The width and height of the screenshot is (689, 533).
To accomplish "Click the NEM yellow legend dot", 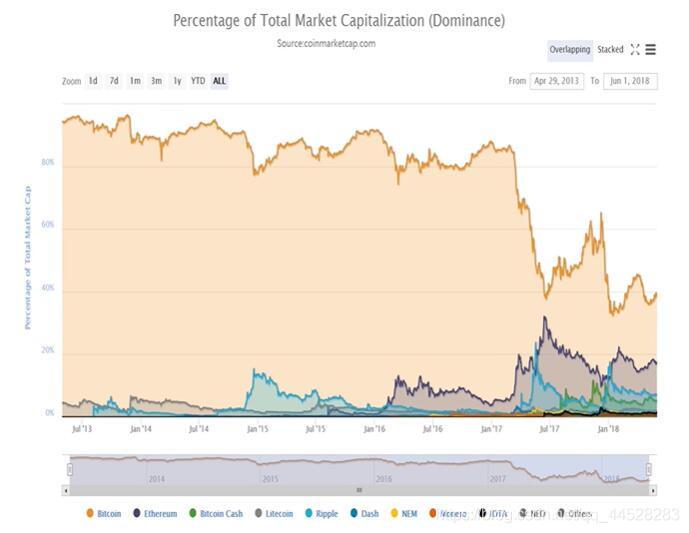I will [394, 513].
